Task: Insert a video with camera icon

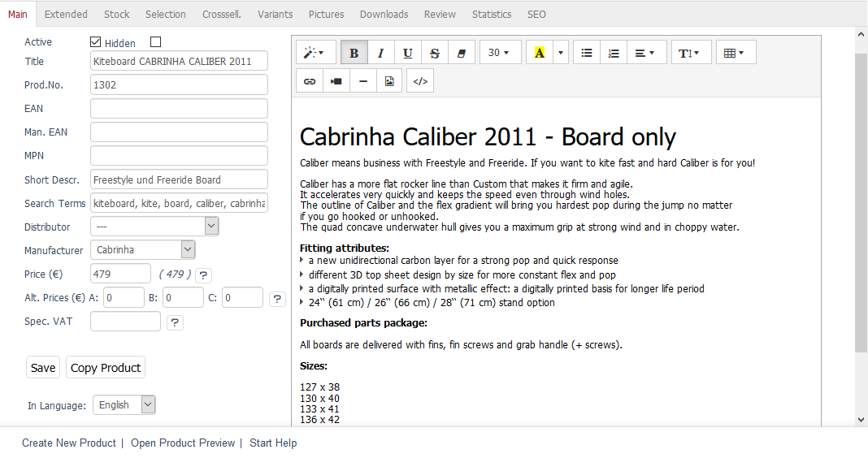Action: click(x=336, y=81)
